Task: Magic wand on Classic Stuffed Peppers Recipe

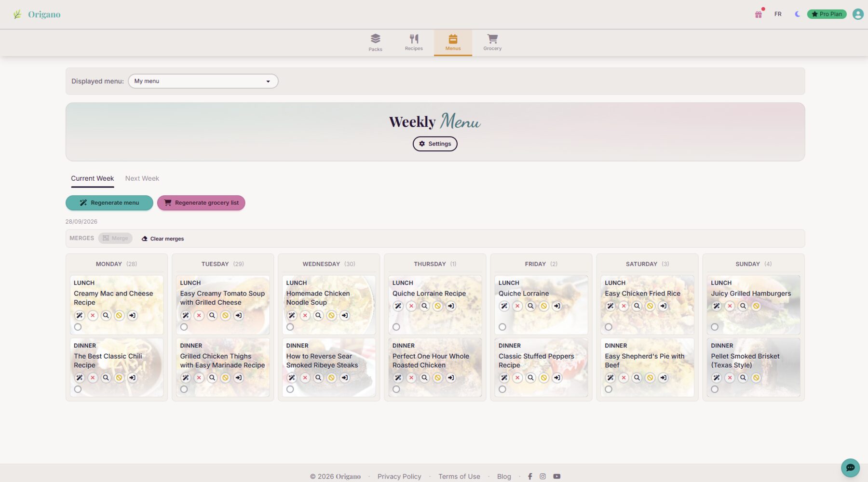Action: (504, 378)
